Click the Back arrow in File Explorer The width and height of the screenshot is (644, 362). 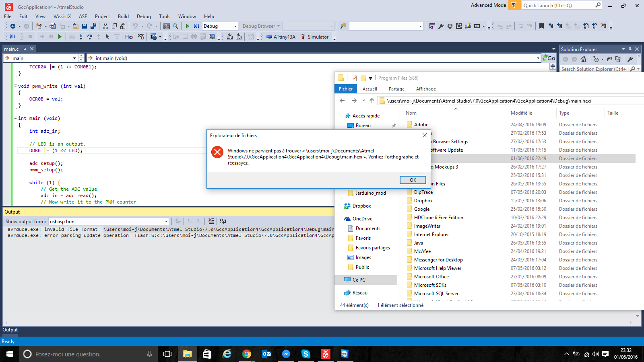342,101
